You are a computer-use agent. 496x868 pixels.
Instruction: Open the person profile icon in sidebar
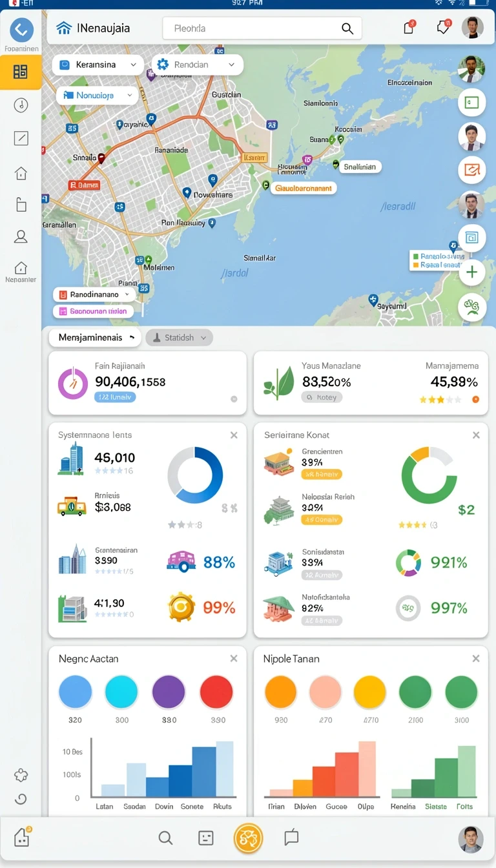[x=21, y=236]
